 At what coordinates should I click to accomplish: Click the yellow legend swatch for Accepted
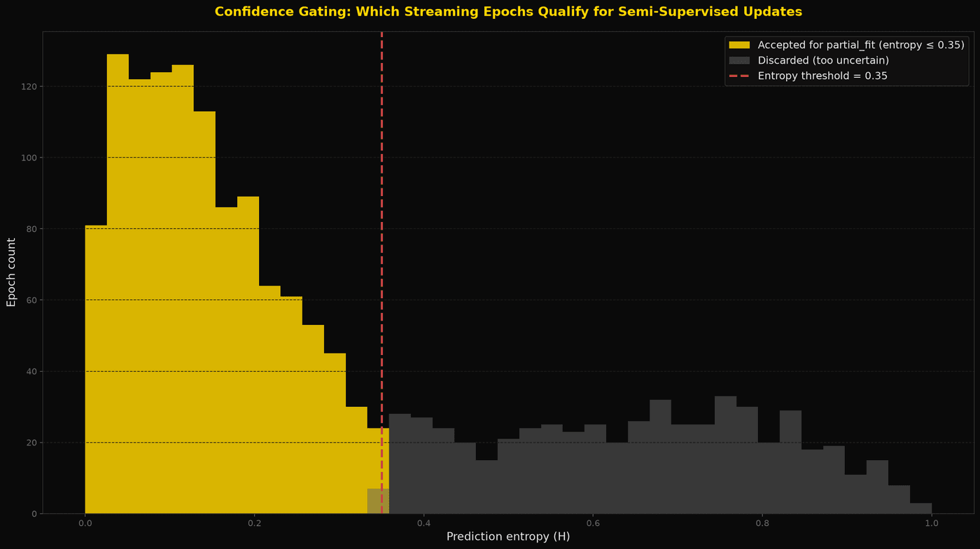[739, 45]
